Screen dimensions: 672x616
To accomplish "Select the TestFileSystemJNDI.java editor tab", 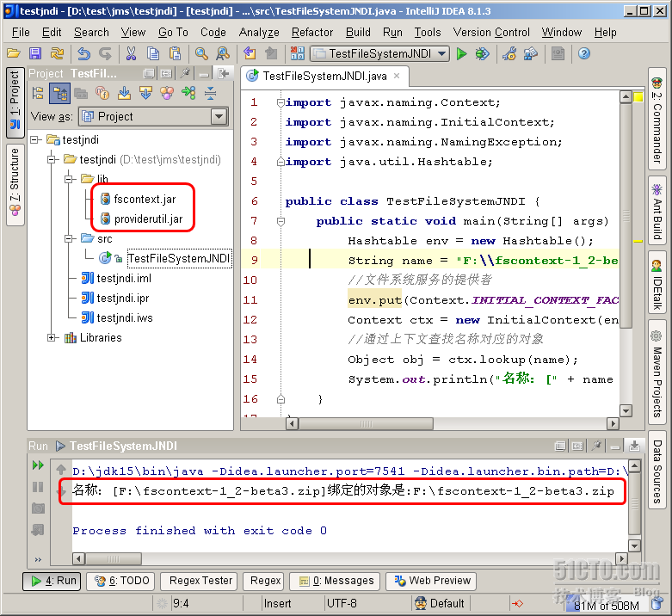I will pos(325,77).
